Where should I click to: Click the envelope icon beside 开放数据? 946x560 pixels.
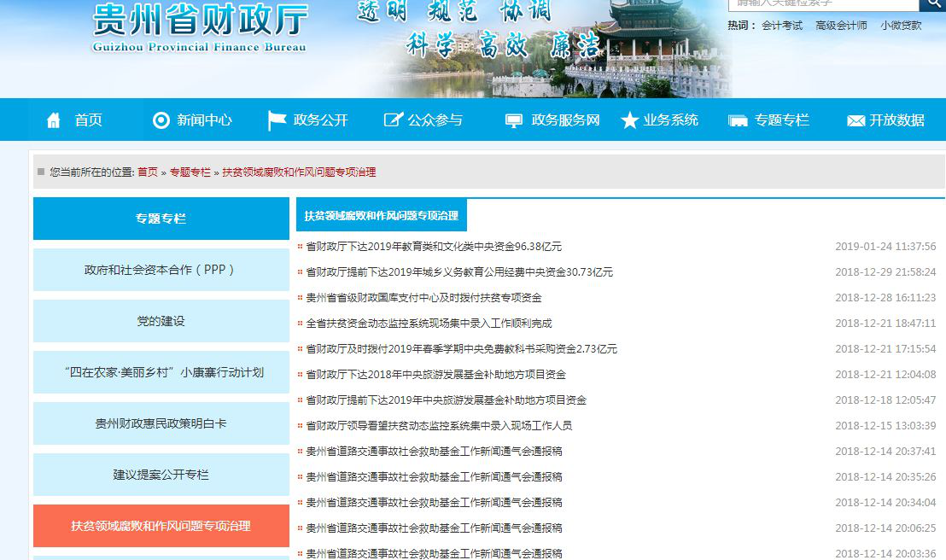(x=855, y=120)
